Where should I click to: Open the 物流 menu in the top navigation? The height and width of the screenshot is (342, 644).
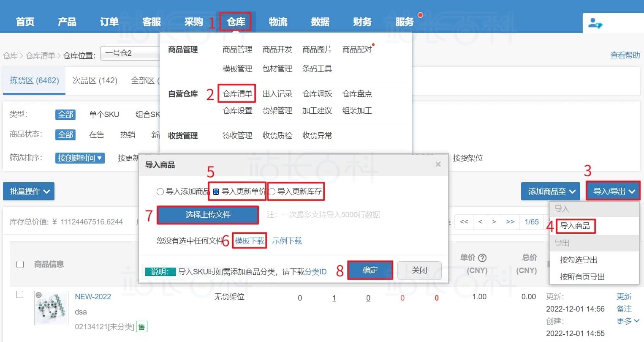click(x=278, y=22)
